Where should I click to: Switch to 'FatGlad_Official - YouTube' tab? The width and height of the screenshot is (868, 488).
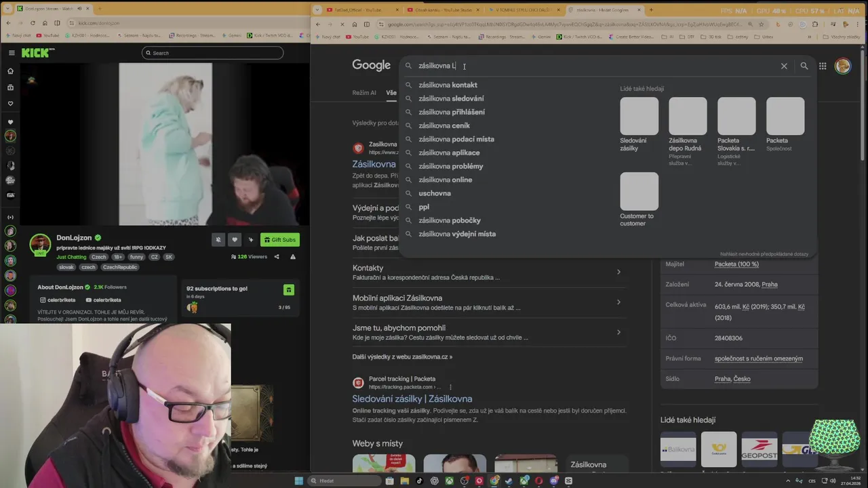pos(359,9)
